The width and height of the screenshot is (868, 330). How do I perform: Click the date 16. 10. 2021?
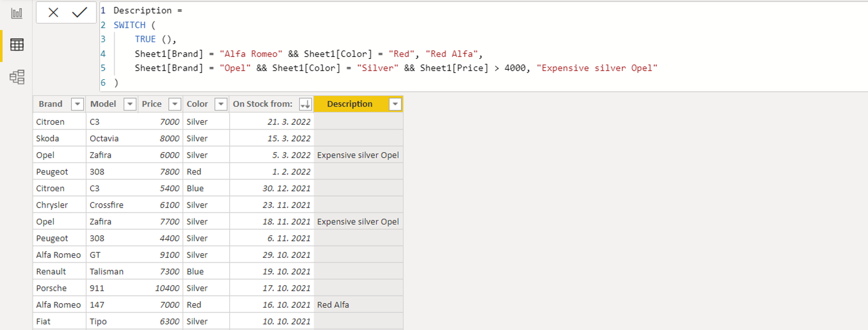pos(271,305)
